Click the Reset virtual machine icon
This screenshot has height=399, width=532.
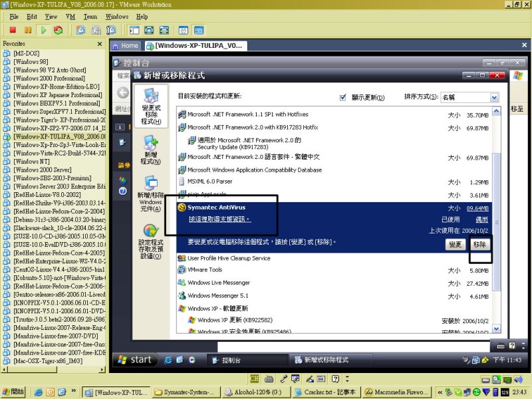[59, 30]
